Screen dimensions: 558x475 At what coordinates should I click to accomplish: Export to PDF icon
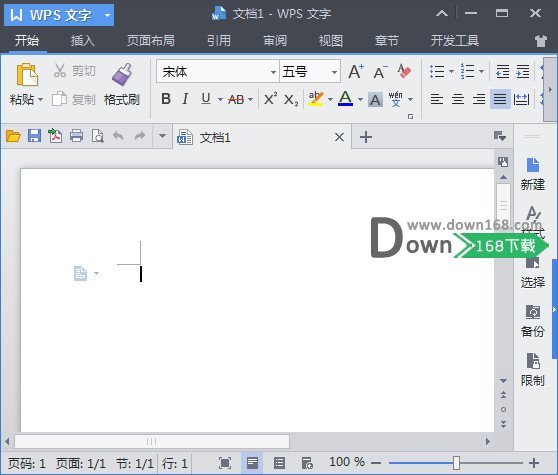[x=55, y=136]
